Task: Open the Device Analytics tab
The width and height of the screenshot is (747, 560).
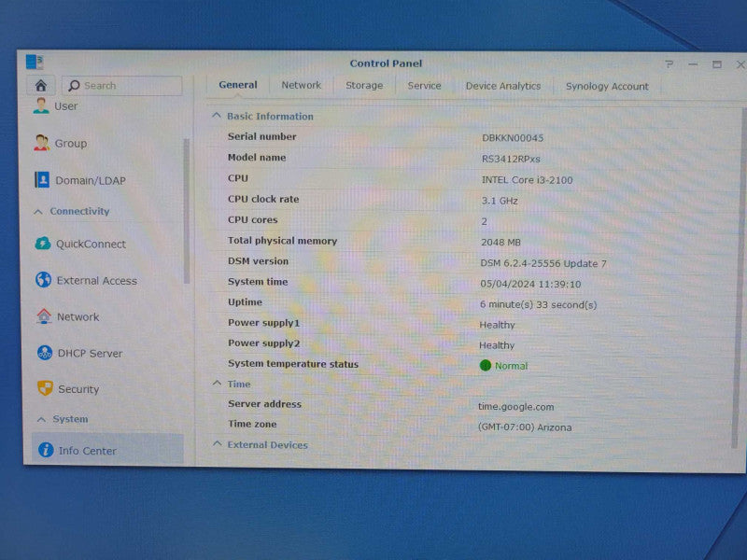Action: pyautogui.click(x=503, y=86)
